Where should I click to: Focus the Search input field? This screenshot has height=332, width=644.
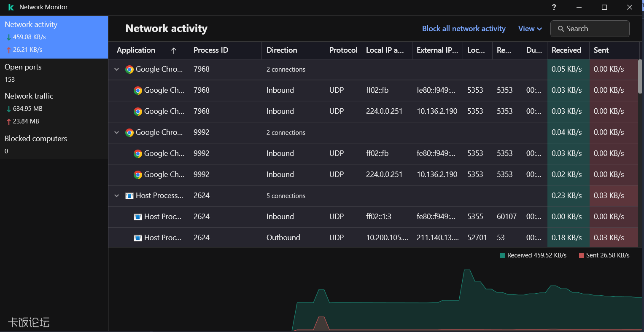point(590,29)
